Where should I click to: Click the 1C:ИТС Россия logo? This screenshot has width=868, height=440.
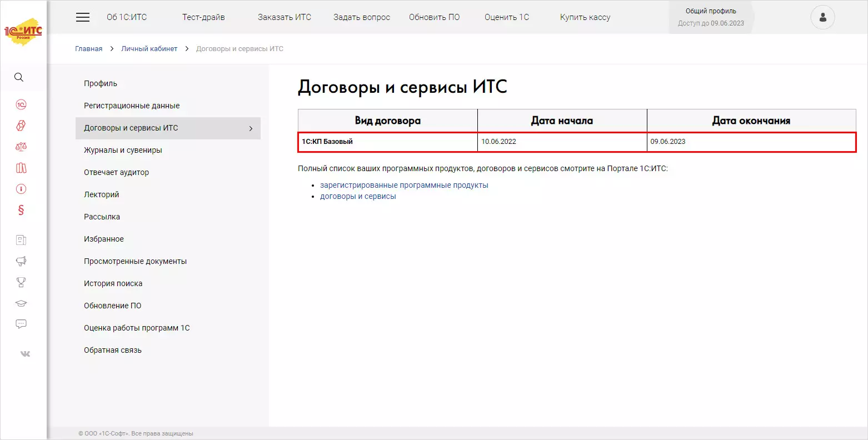click(x=23, y=33)
